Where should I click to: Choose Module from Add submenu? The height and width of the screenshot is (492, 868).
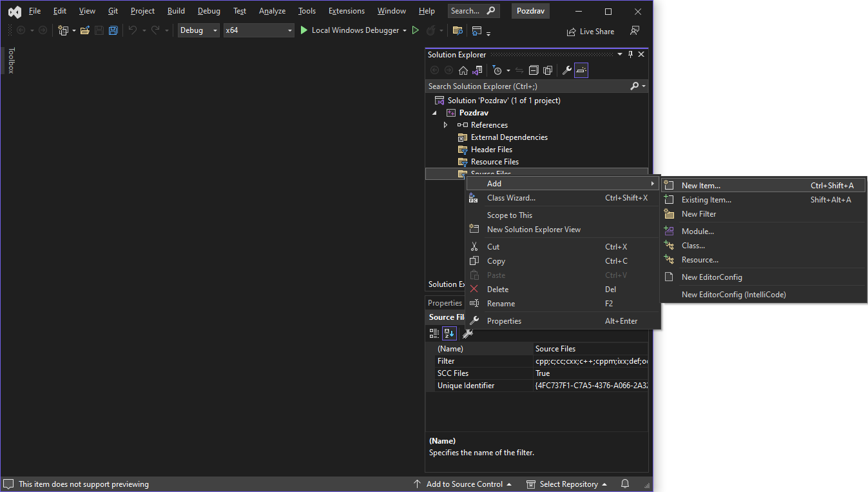[763, 231]
